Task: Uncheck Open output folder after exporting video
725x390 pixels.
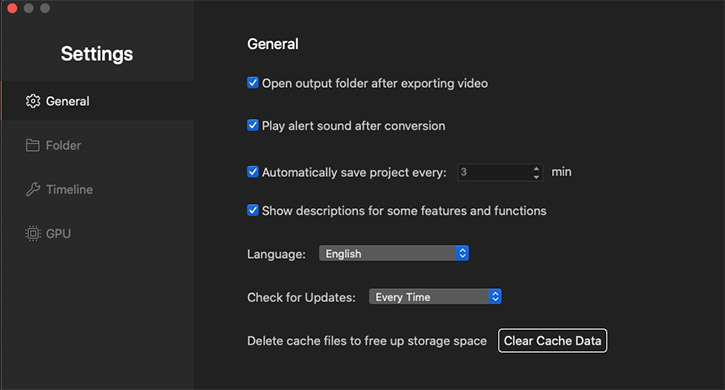Action: [x=252, y=83]
